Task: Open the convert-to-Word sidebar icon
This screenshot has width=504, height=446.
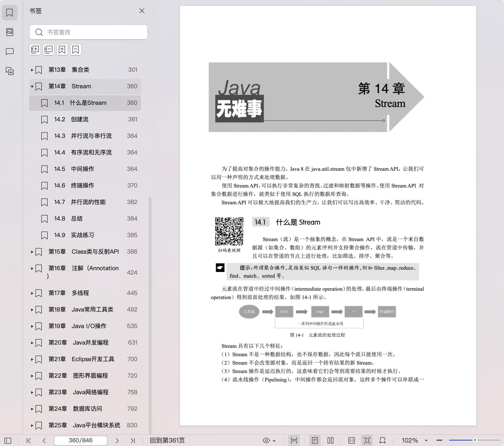Action: click(x=10, y=71)
